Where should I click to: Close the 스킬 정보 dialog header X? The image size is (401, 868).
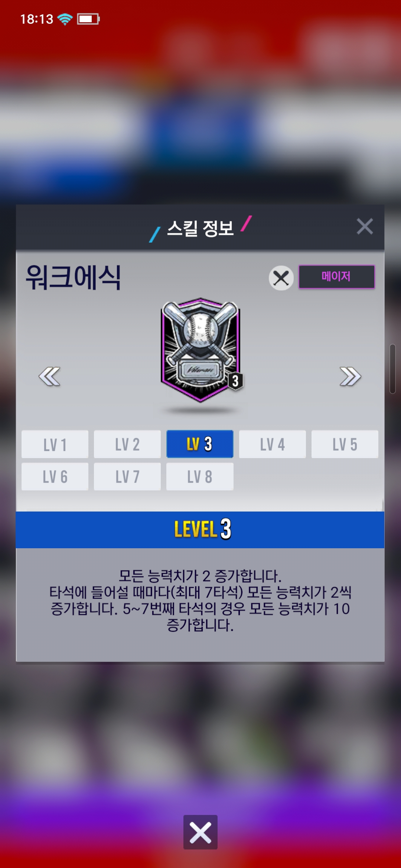[365, 226]
